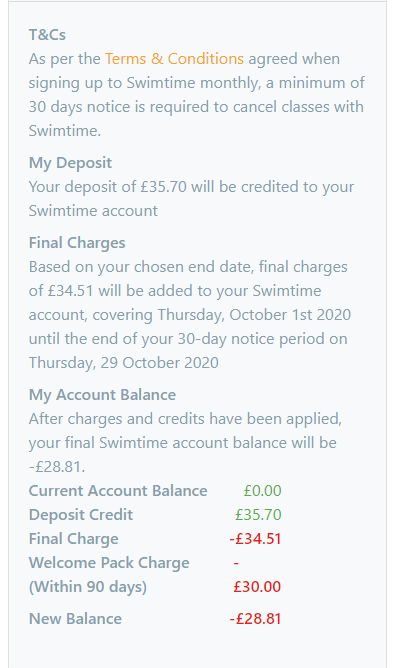Select the red £30.00 welcome pack amount
Screen dimensions: 397x668
(x=257, y=586)
